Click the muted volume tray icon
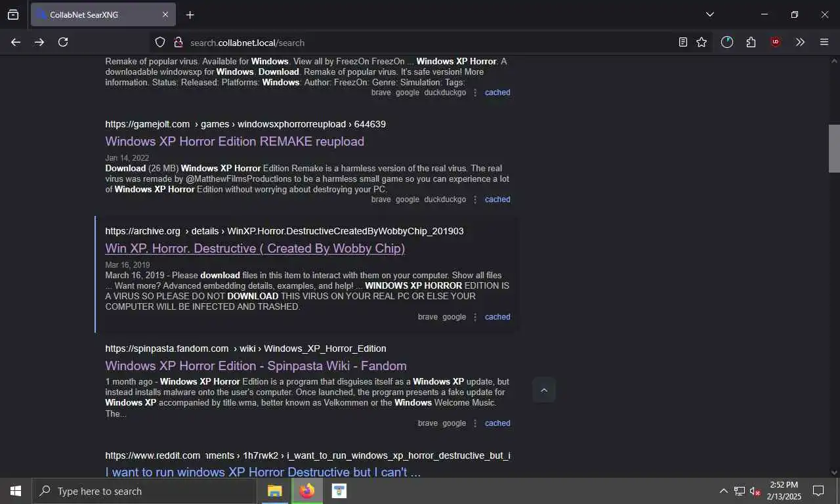The image size is (840, 504). pyautogui.click(x=755, y=491)
